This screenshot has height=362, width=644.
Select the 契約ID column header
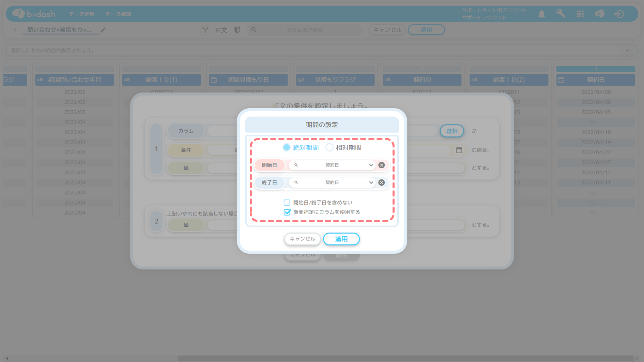(x=422, y=80)
